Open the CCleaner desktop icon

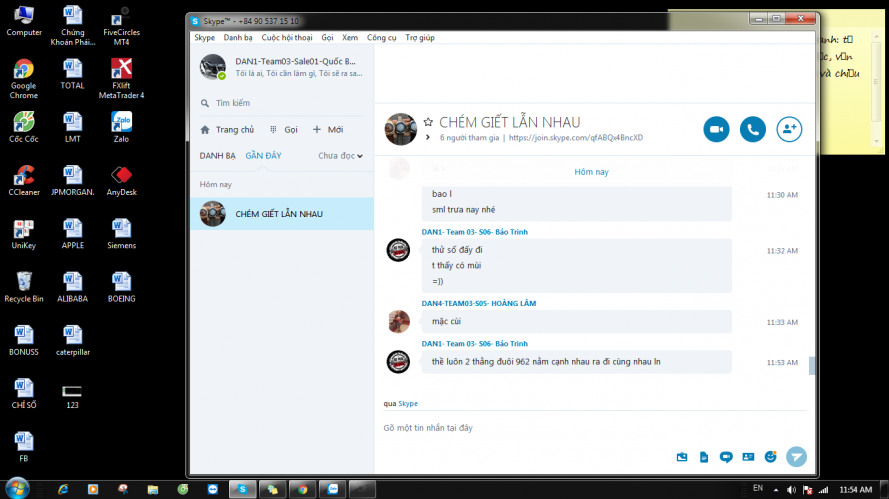coord(24,180)
